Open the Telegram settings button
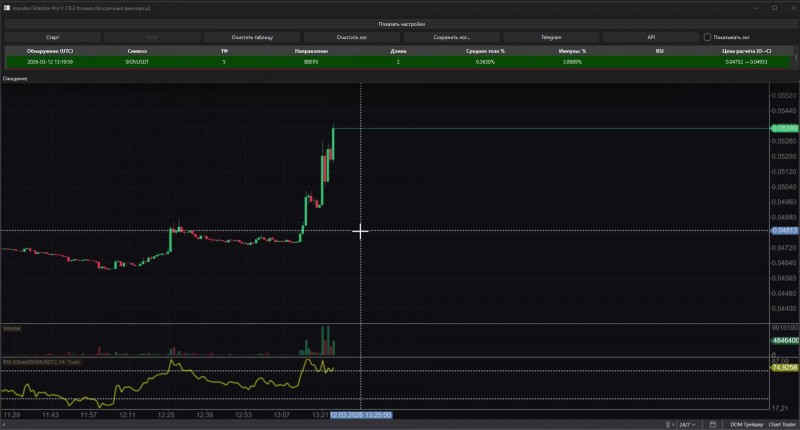Image resolution: width=800 pixels, height=430 pixels. [x=551, y=37]
